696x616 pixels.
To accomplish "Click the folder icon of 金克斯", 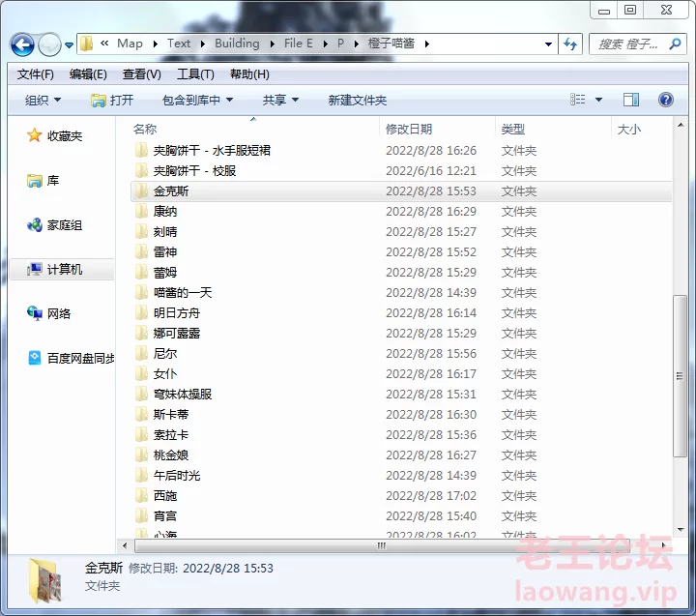I will pyautogui.click(x=141, y=191).
